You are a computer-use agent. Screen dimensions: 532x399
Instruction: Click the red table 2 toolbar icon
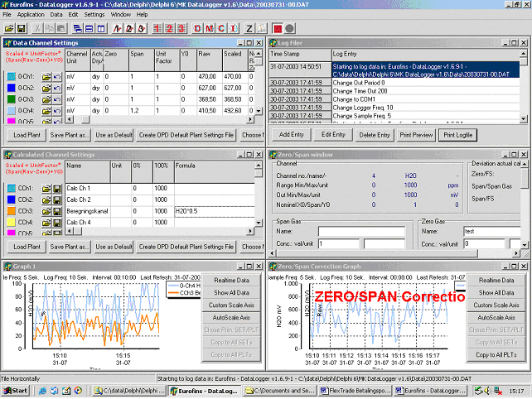(x=169, y=28)
